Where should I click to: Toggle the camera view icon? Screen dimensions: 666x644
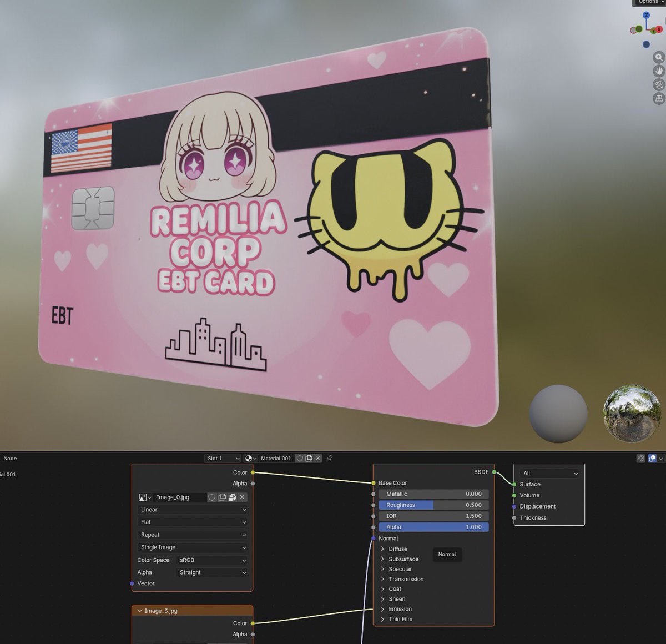point(659,85)
